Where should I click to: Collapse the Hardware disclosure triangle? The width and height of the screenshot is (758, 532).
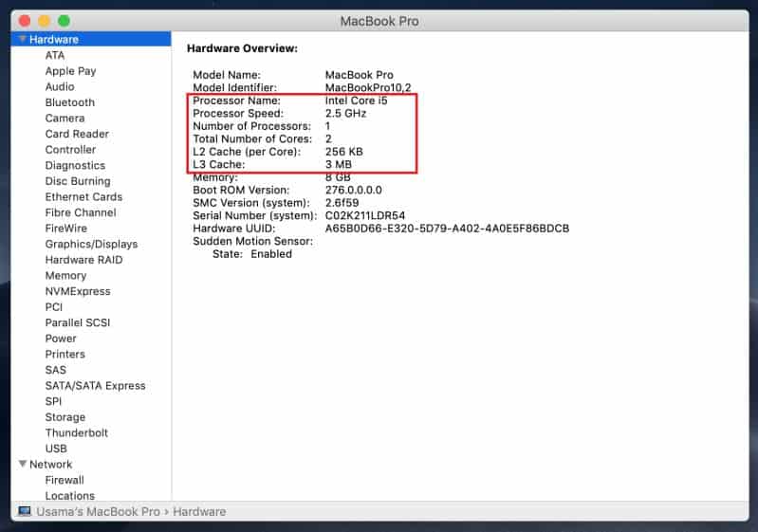[x=22, y=39]
